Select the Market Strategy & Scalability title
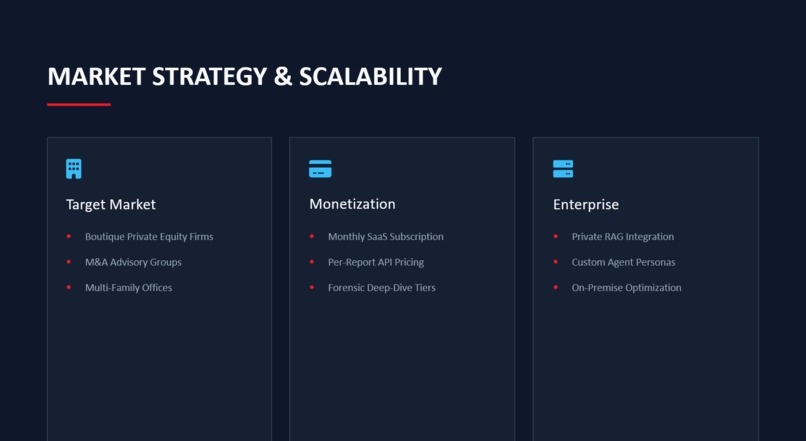The width and height of the screenshot is (806, 441). tap(245, 77)
